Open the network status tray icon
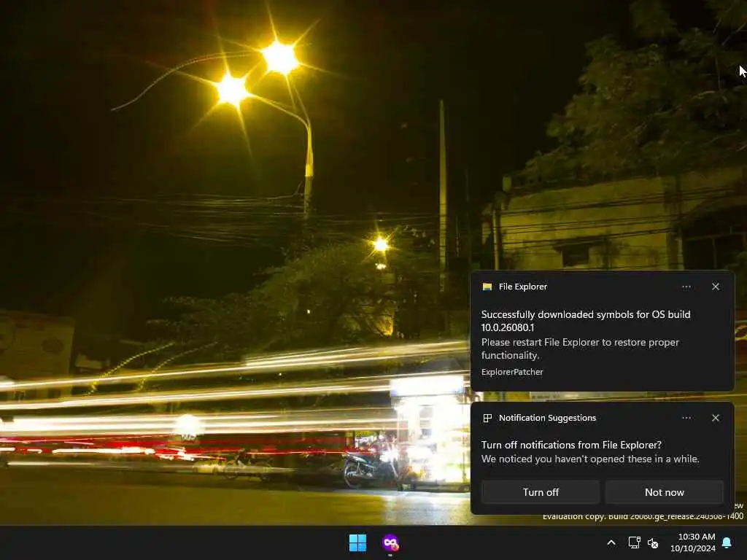 634,542
